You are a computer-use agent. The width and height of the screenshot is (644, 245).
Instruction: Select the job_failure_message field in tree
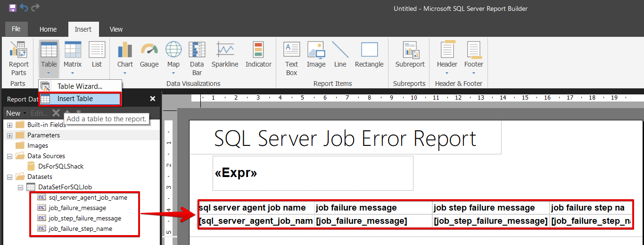[72, 208]
